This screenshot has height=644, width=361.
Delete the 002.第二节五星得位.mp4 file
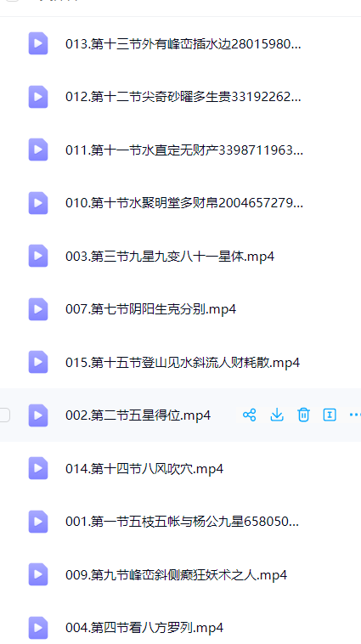[x=303, y=415]
